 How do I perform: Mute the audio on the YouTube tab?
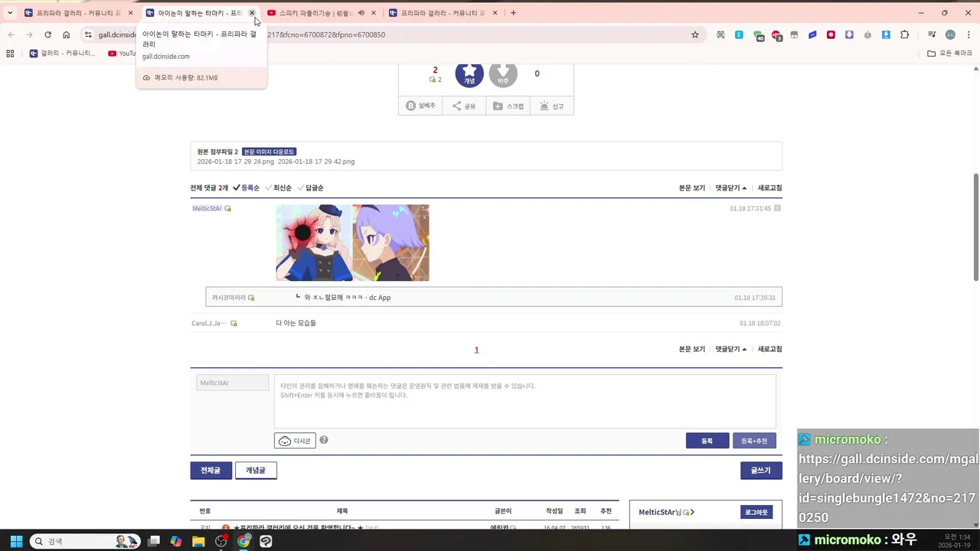361,13
